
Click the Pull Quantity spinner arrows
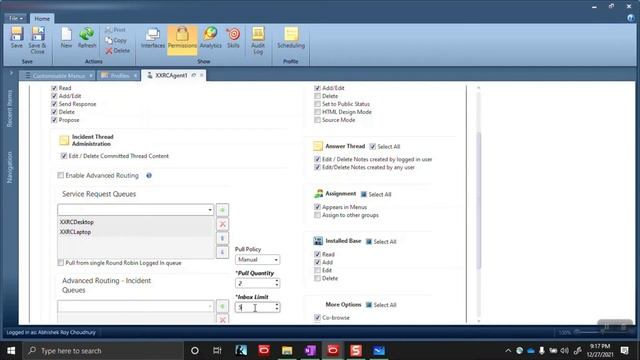[277, 283]
